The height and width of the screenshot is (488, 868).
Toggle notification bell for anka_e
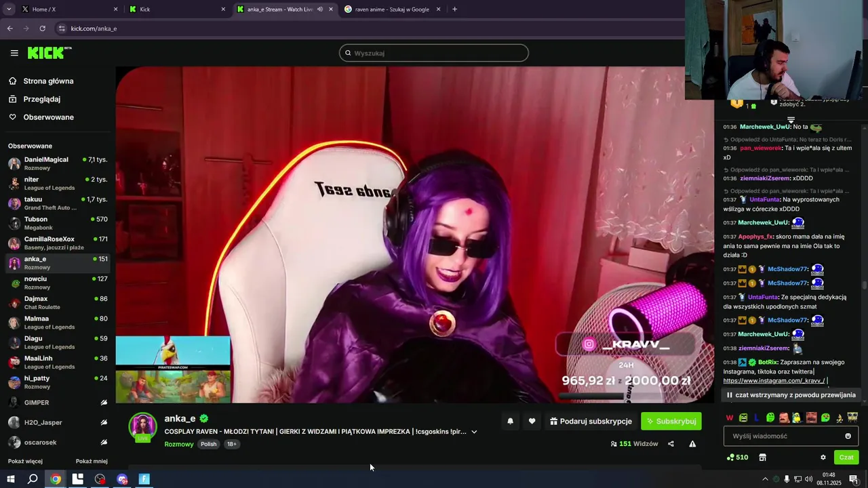click(x=510, y=422)
